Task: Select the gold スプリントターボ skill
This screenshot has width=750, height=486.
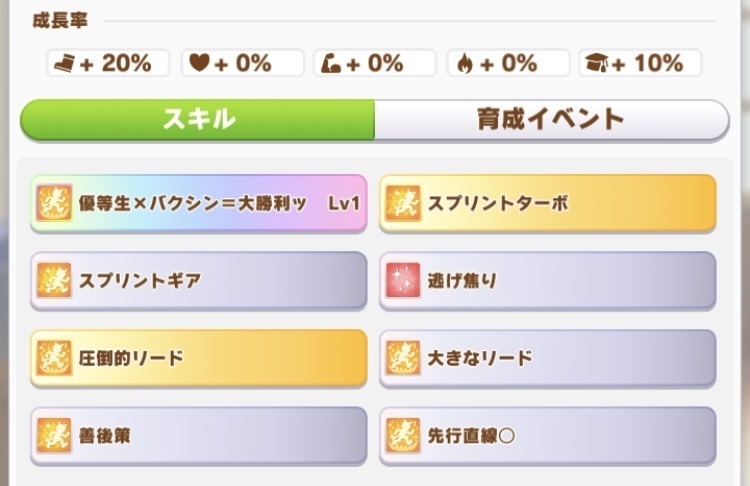Action: (x=548, y=203)
